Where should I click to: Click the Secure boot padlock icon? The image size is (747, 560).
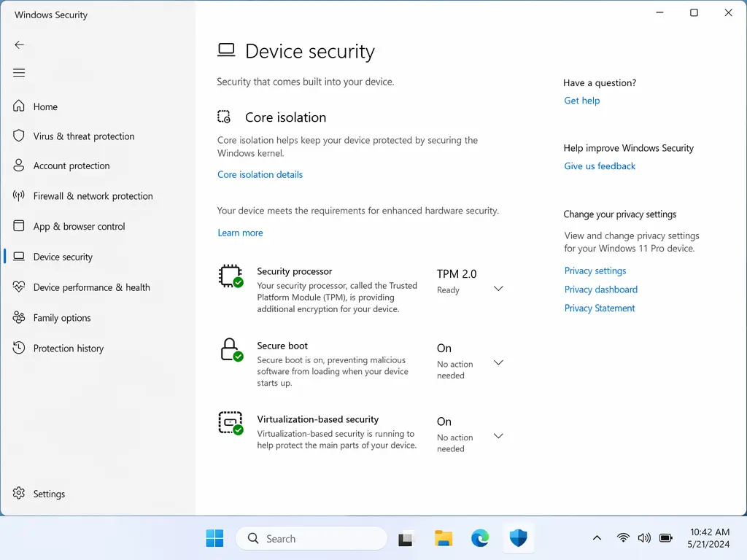pos(231,350)
